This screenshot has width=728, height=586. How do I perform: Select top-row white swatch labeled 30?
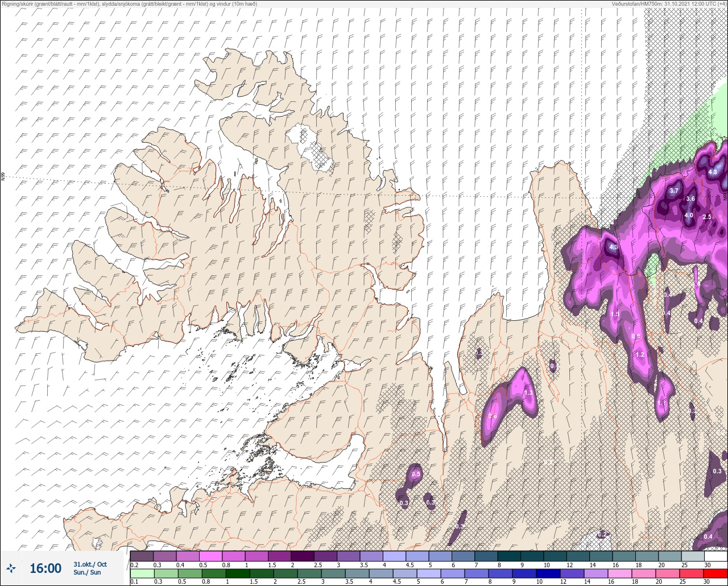715,556
